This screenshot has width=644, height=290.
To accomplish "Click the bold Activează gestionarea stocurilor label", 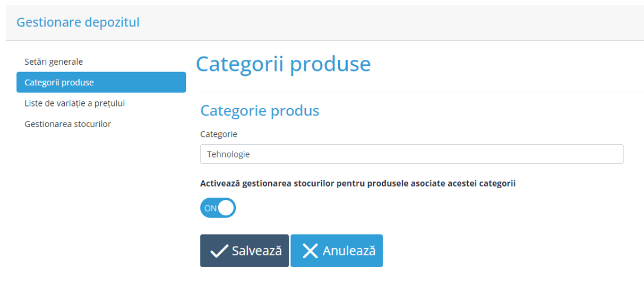I will 358,183.
